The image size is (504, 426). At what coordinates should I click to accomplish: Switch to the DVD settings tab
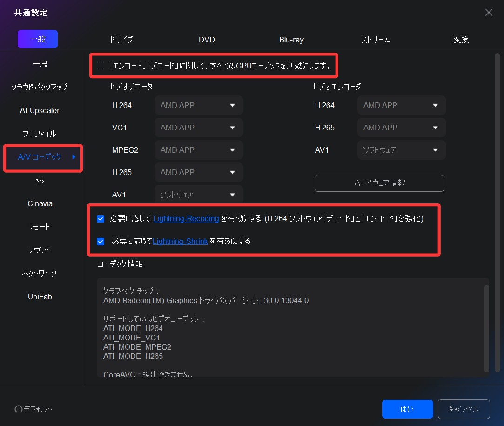click(x=207, y=40)
